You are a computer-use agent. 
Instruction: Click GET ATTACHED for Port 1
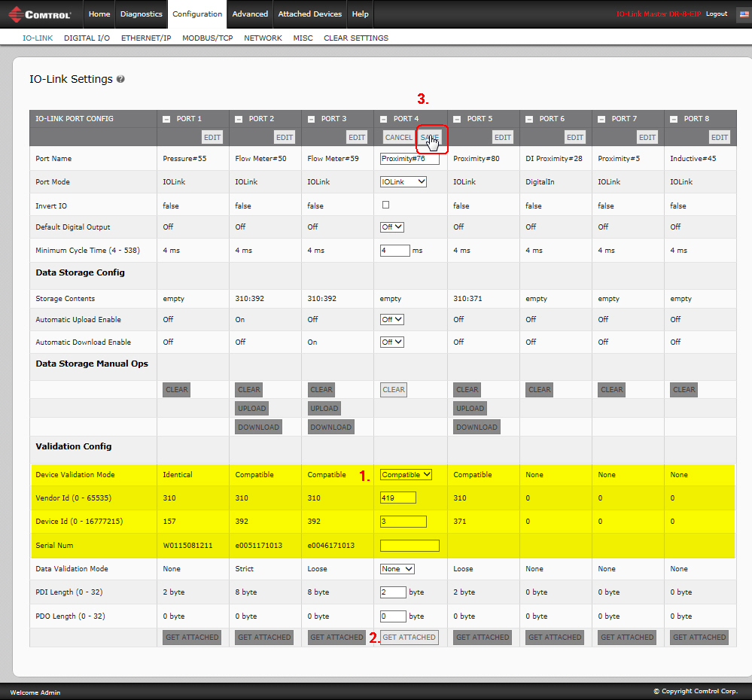(x=192, y=638)
